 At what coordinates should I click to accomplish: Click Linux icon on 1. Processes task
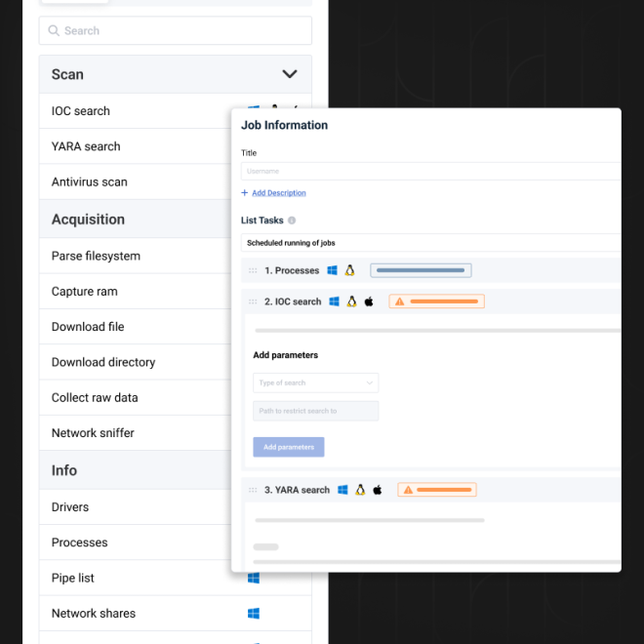349,270
